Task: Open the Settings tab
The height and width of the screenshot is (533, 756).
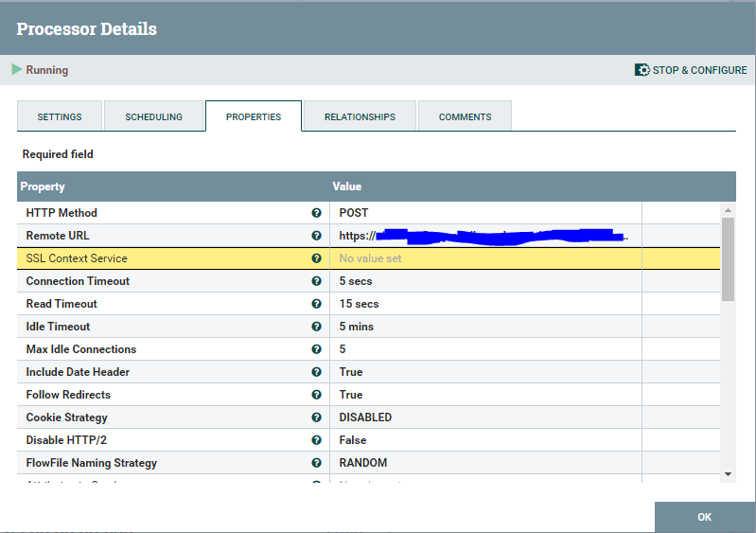Action: (60, 116)
